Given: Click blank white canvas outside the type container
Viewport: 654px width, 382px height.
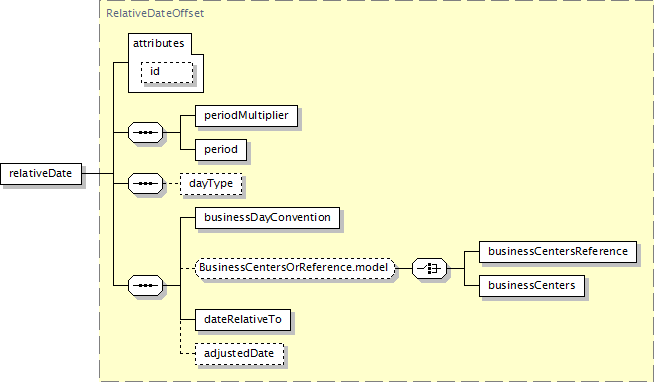Looking at the screenshot, I should pos(46,83).
